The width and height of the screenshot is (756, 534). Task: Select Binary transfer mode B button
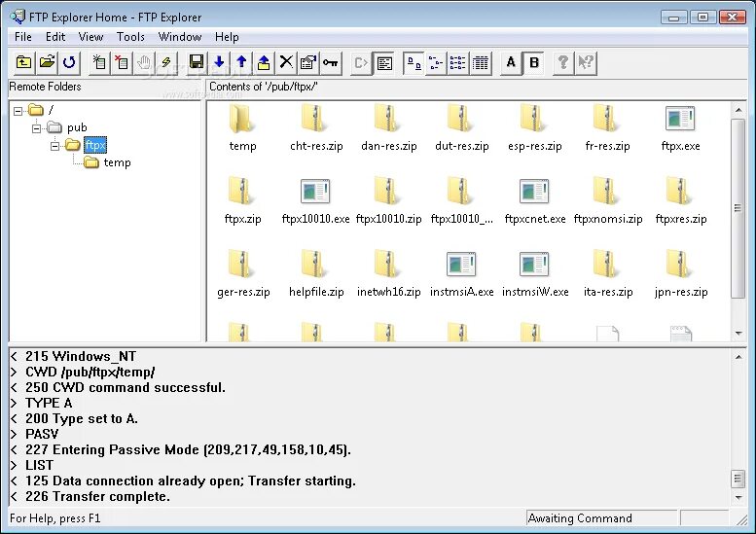[x=534, y=62]
